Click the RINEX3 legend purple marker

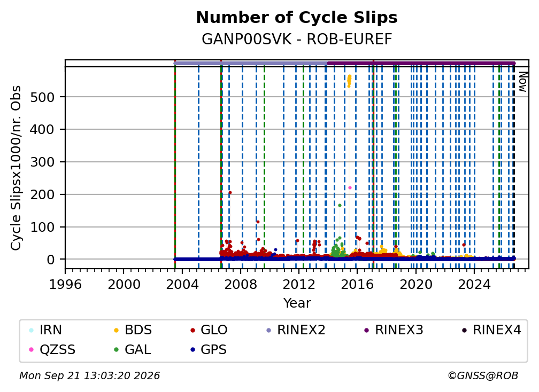[x=366, y=330]
